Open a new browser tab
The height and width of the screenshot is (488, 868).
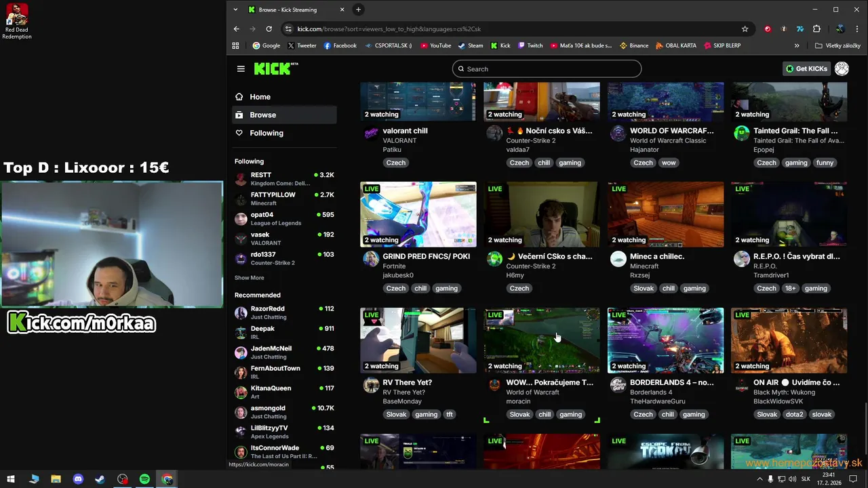pos(358,9)
